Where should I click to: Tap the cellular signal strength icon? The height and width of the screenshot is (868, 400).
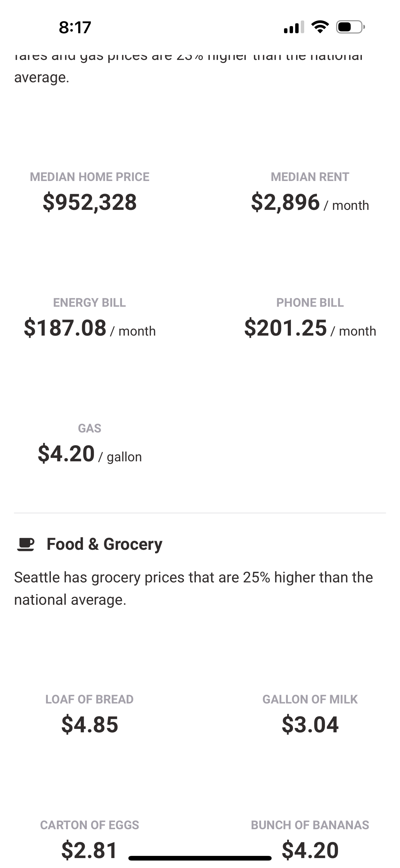pos(294,27)
